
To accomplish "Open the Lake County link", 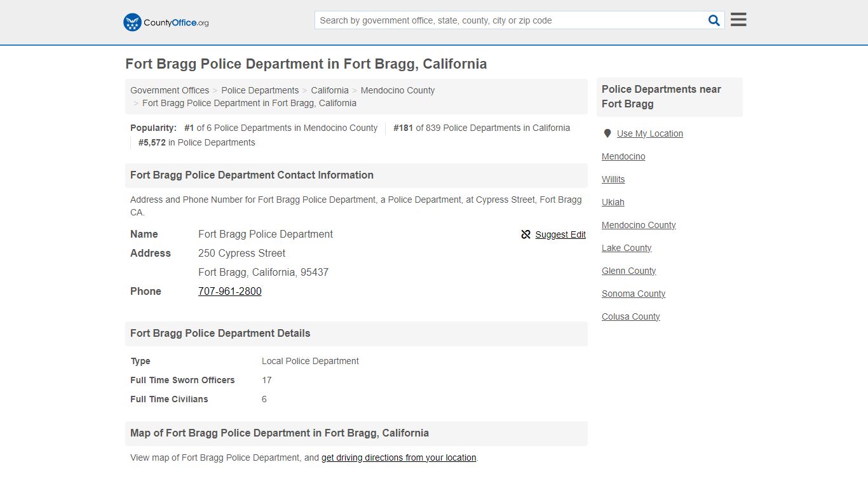I will coord(627,248).
